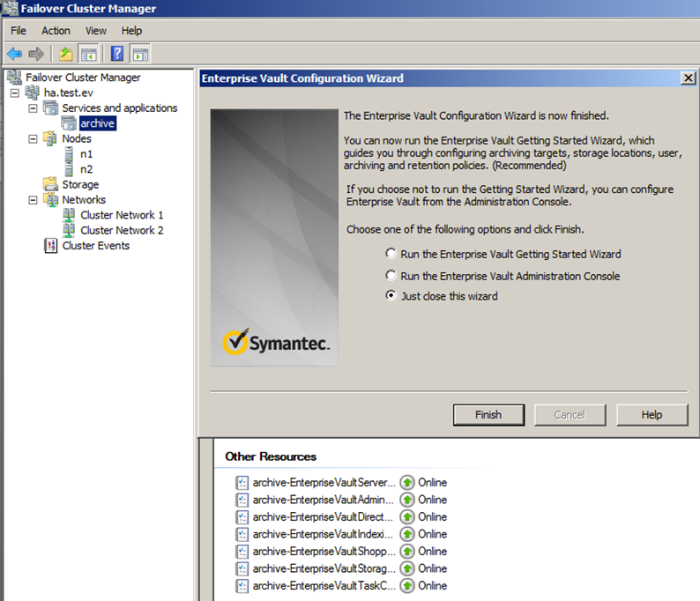The image size is (700, 601).
Task: Click the ha.test.ev cluster icon
Action: [32, 93]
